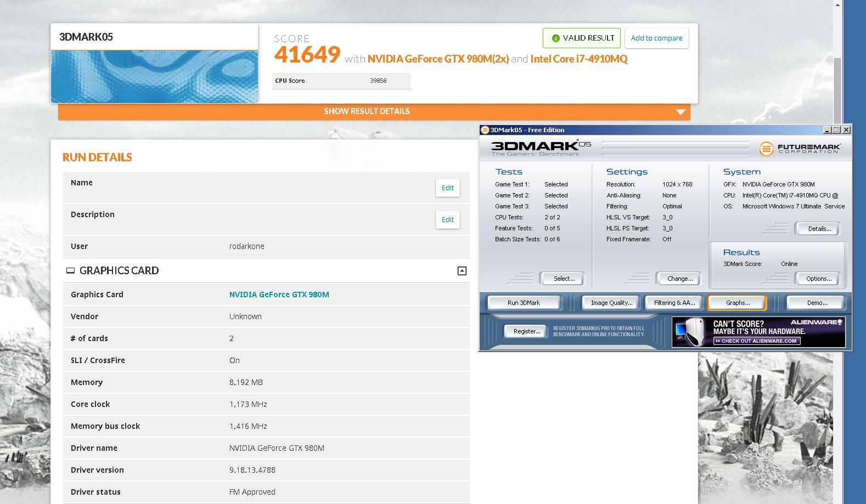This screenshot has width=866, height=504.
Task: Click the monitor icon beside Graphics Card heading
Action: 70,271
